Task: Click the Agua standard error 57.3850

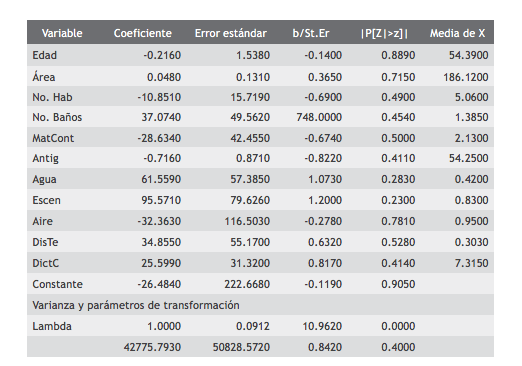Action: (250, 179)
